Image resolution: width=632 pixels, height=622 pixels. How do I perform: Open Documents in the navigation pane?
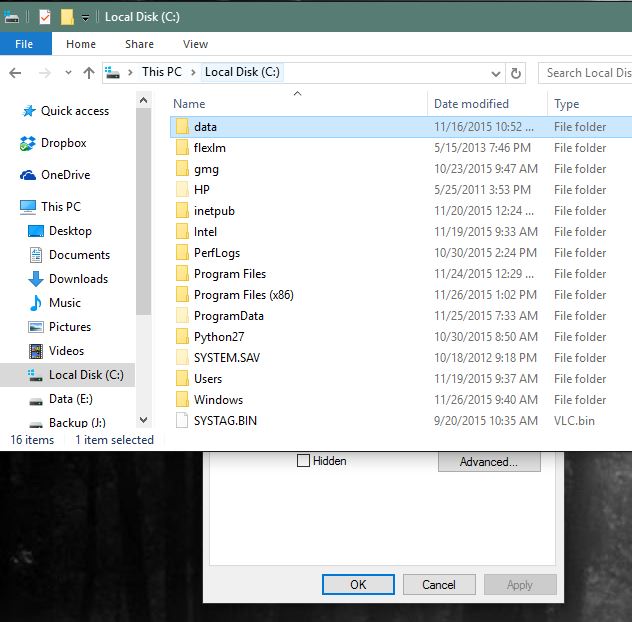(x=70, y=255)
